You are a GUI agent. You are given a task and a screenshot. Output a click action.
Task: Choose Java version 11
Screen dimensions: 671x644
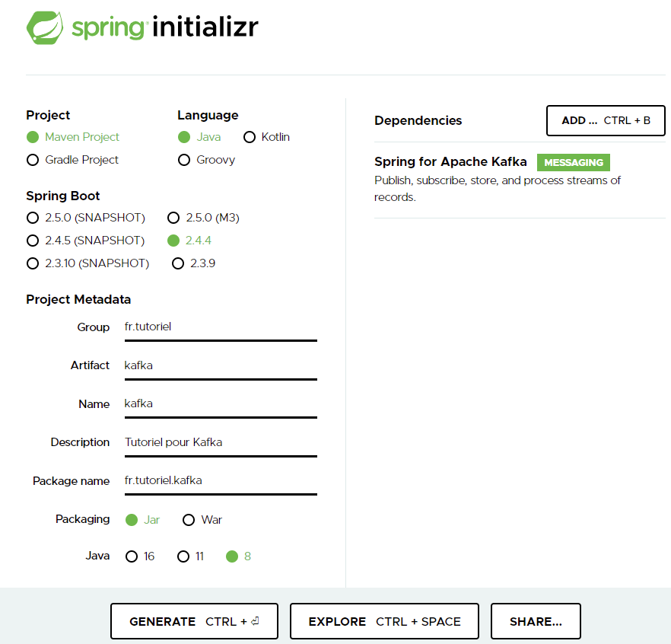[x=183, y=556]
